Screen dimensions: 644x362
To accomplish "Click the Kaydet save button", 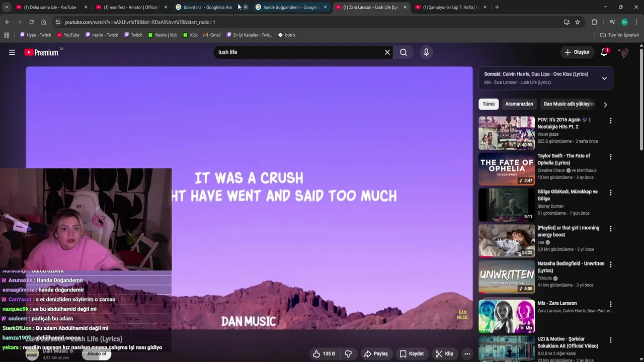I will pos(412,354).
